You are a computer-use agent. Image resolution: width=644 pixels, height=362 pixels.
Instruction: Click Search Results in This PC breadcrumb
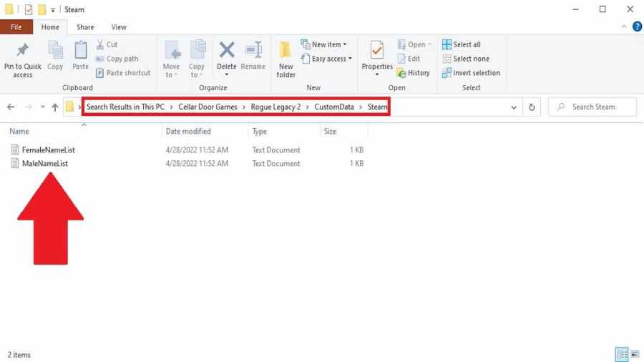pos(125,107)
